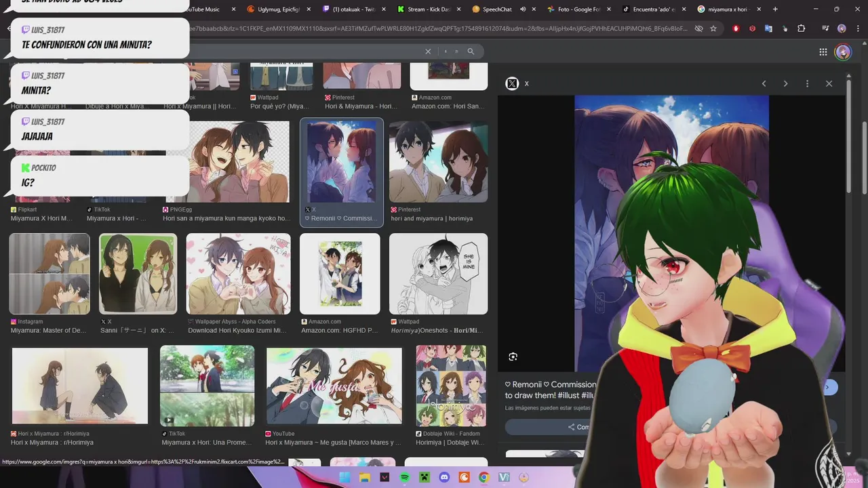Open a new browser tab
The image size is (868, 488).
775,9
